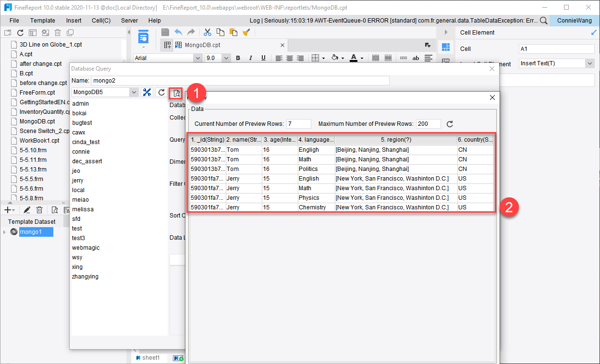Toggle underline formatting
Viewport: 600px width, 364px height.
coord(263,58)
